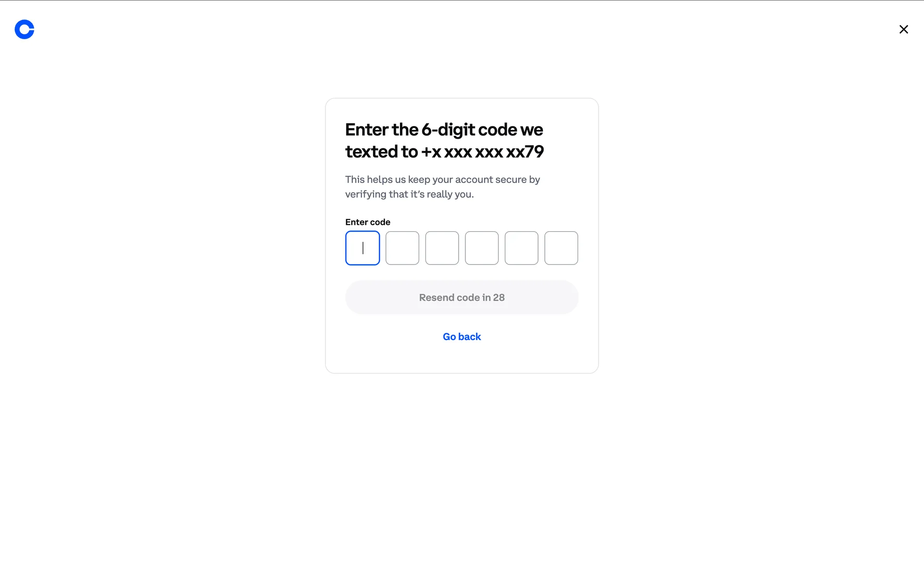Click the words "texted to" in the heading

[x=381, y=152]
